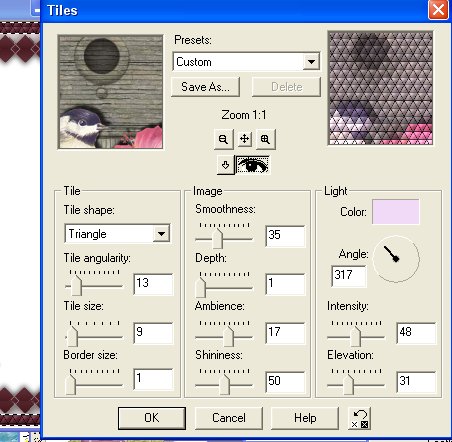Viewport: 452px width, 442px height.
Task: Pick the Light color swatch
Action: (396, 212)
